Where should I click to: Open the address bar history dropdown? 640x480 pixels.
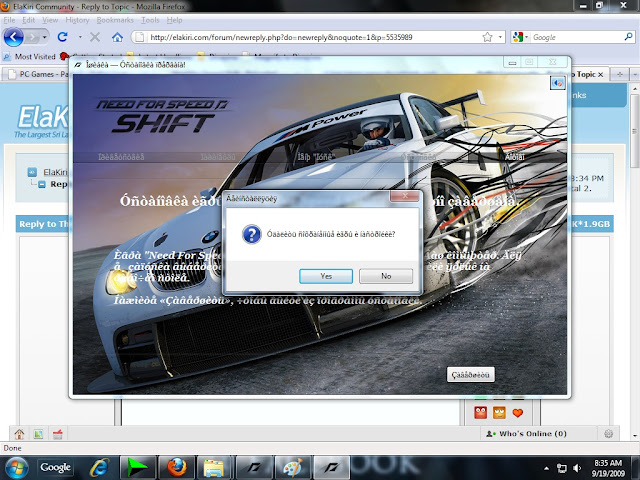click(500, 37)
